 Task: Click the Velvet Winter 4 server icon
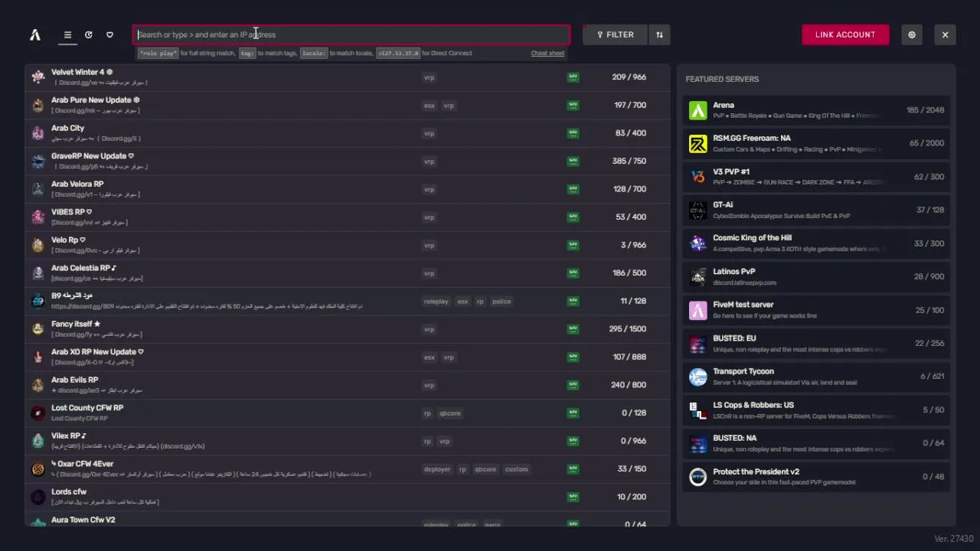pyautogui.click(x=38, y=77)
